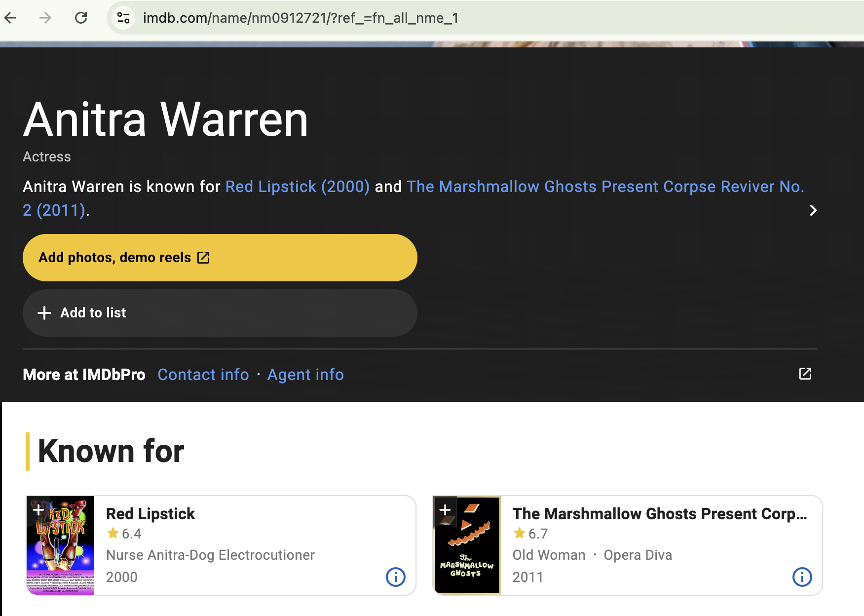Reload the current page
The image size is (864, 616).
click(82, 18)
